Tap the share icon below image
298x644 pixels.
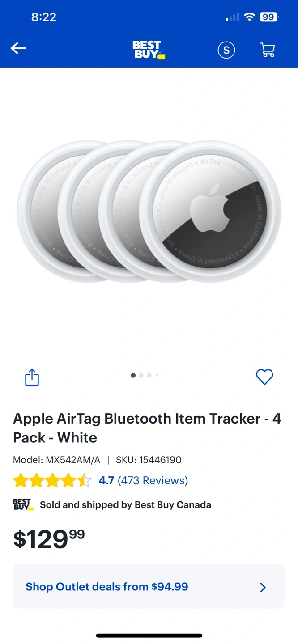32,377
